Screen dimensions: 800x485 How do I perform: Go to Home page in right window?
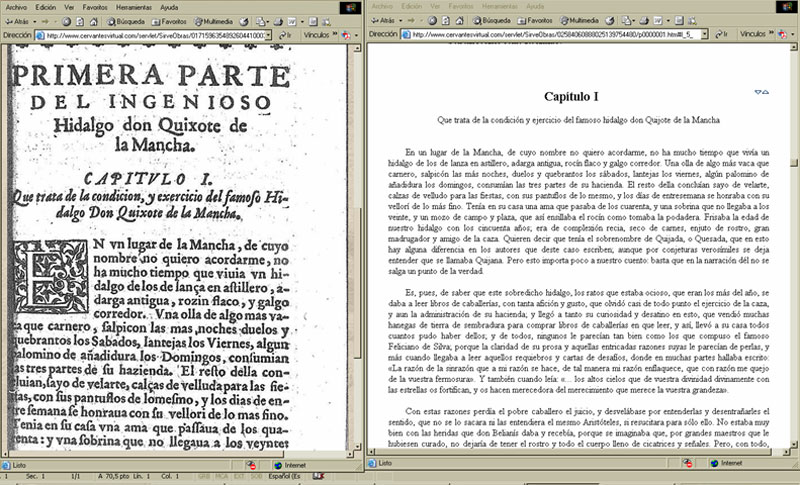coord(459,21)
